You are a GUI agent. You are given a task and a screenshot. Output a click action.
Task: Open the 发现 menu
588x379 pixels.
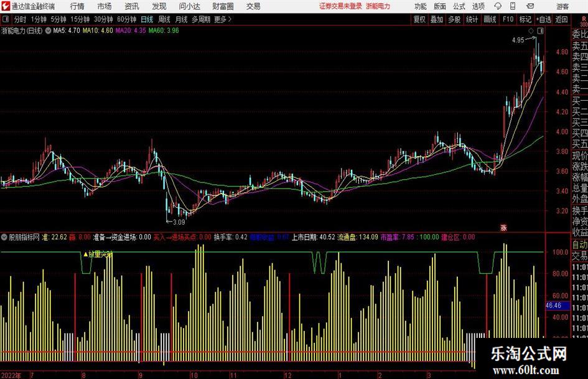coord(159,6)
